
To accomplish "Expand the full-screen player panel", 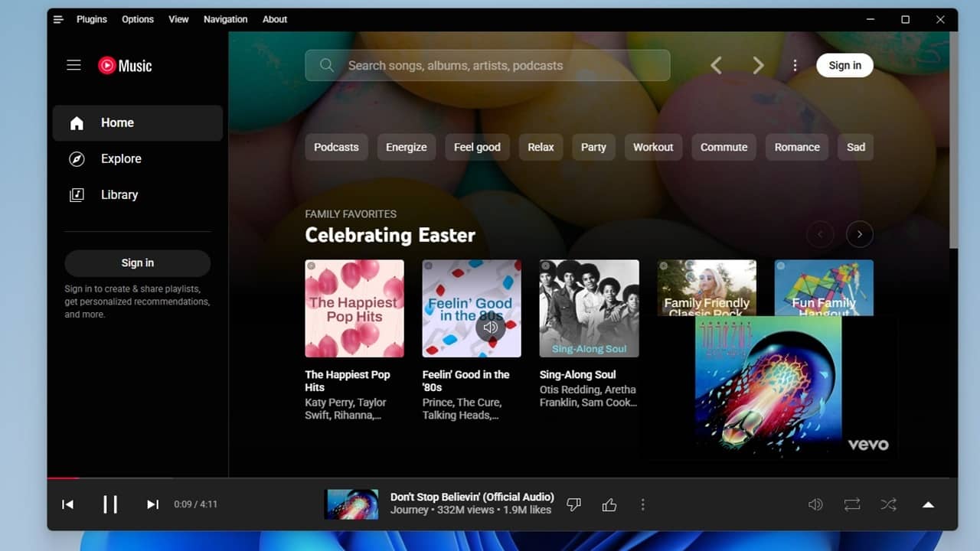I will [928, 504].
